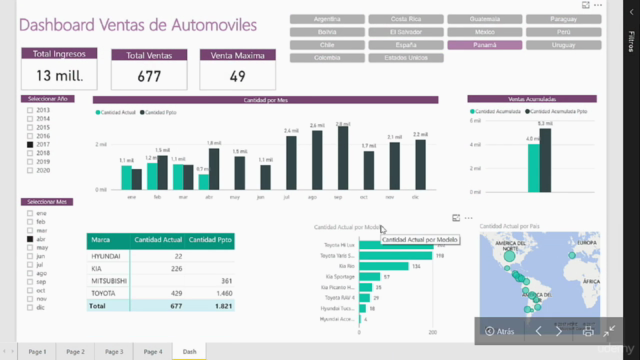640x360 pixels.
Task: Filter by Paraguay button
Action: click(564, 19)
